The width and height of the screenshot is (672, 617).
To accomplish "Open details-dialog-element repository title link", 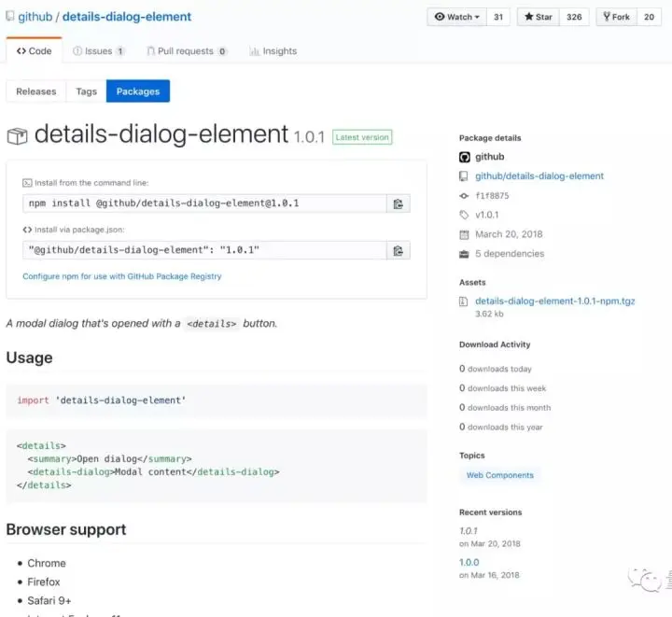I will [127, 17].
